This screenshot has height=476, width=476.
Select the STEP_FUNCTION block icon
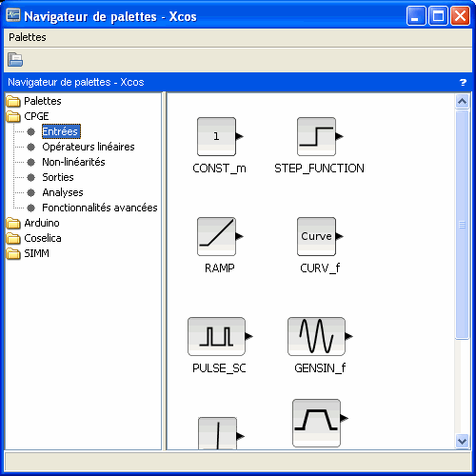point(320,137)
